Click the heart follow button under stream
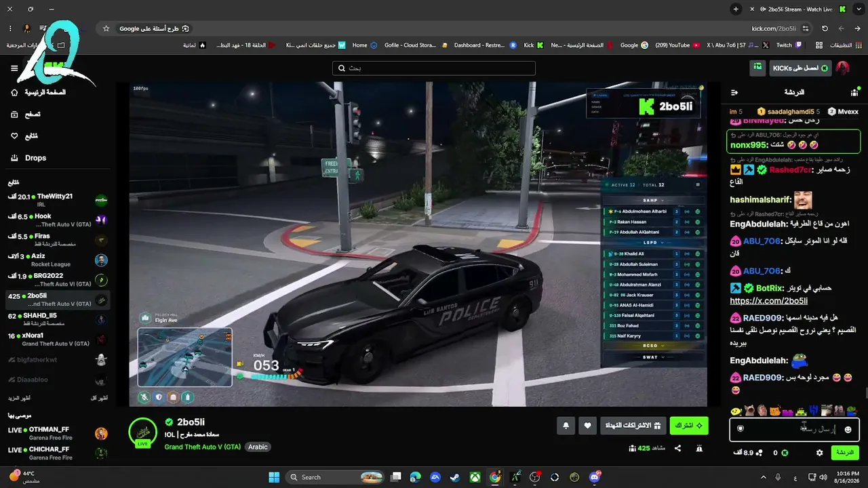Image resolution: width=868 pixels, height=488 pixels. (x=588, y=426)
